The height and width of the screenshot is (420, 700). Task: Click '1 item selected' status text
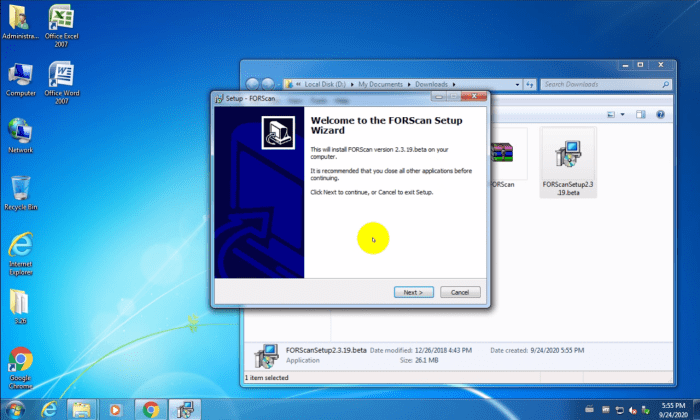tap(267, 378)
